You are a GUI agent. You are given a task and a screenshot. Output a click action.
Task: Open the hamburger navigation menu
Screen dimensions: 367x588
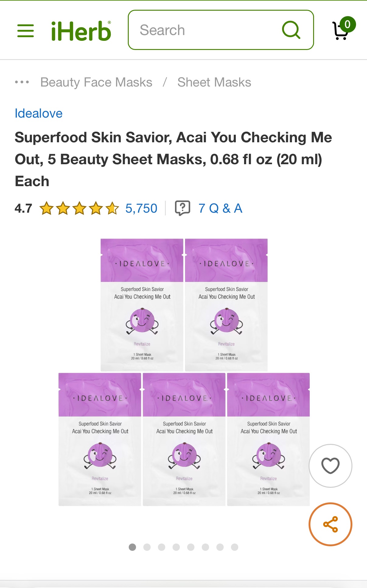[x=26, y=31]
